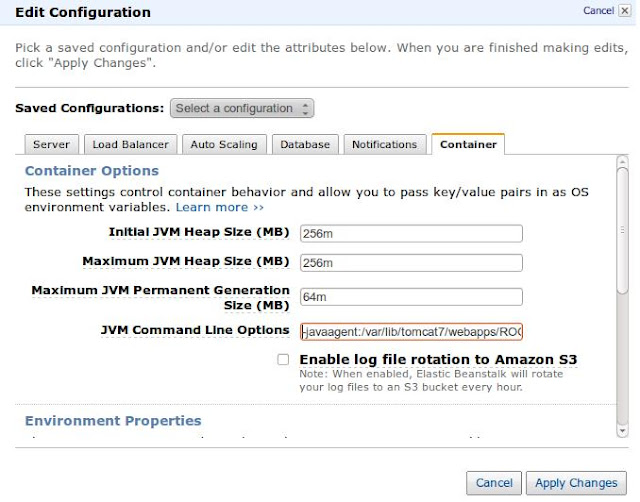Show the Notifications tab
This screenshot has height=502, width=640.
385,145
